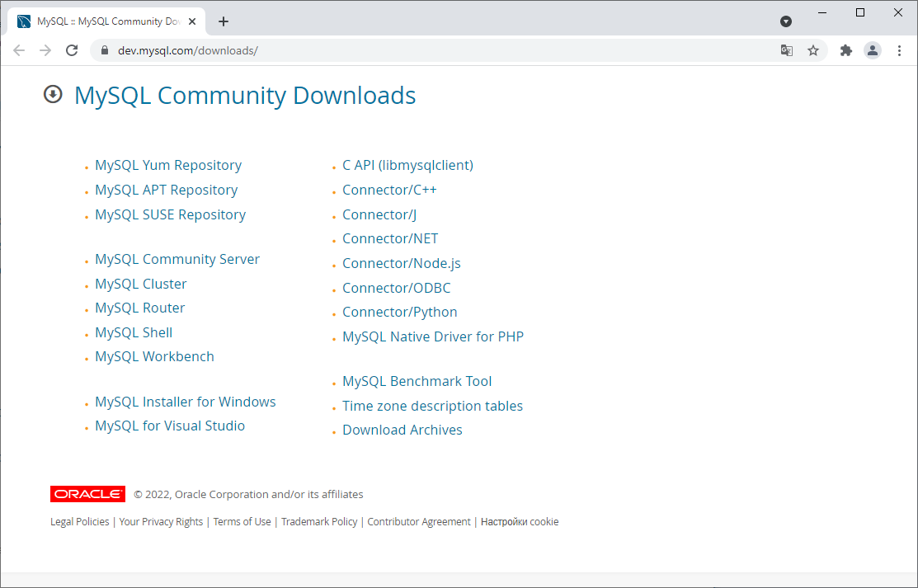
Task: Click the circular down-arrow icon in the tab strip
Action: pyautogui.click(x=786, y=22)
